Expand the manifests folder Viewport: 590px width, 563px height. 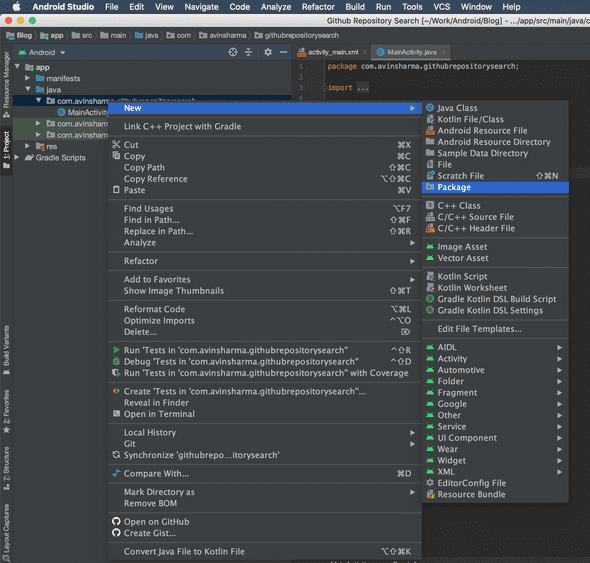27,78
